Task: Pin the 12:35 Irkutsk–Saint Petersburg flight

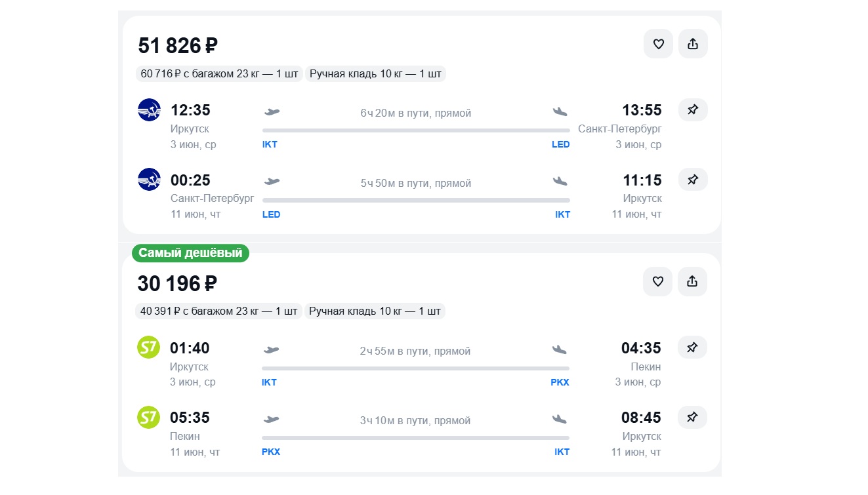Action: 693,109
